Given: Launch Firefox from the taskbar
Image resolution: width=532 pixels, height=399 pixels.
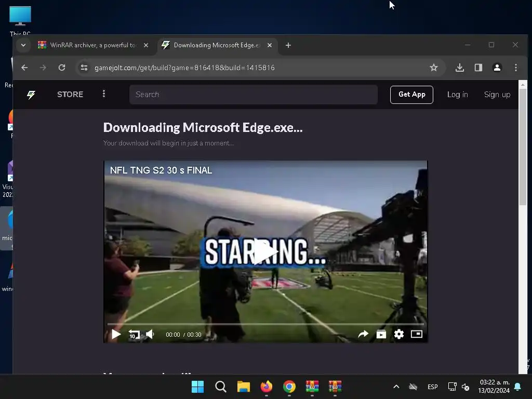Looking at the screenshot, I should click(267, 387).
